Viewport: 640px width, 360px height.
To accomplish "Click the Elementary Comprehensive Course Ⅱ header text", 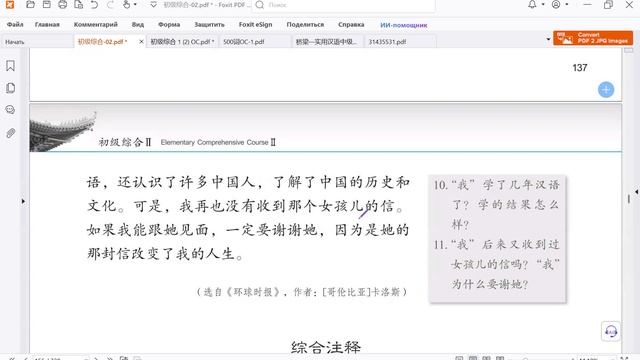I will coord(218,142).
